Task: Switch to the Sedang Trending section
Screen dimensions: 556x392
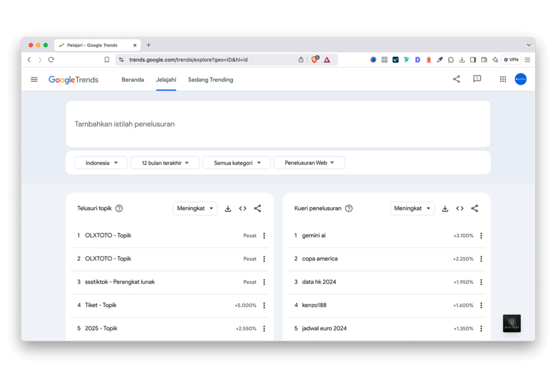Action: (210, 79)
